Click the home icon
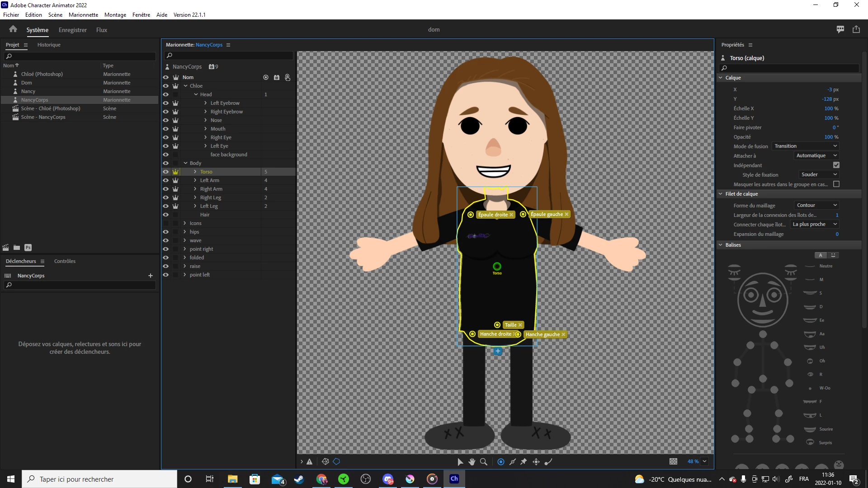Screen dimensions: 868x488 pos(13,29)
